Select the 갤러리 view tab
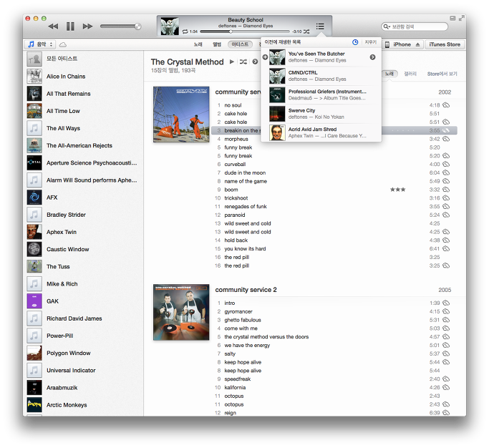Image resolution: width=489 pixels, height=448 pixels. point(410,74)
